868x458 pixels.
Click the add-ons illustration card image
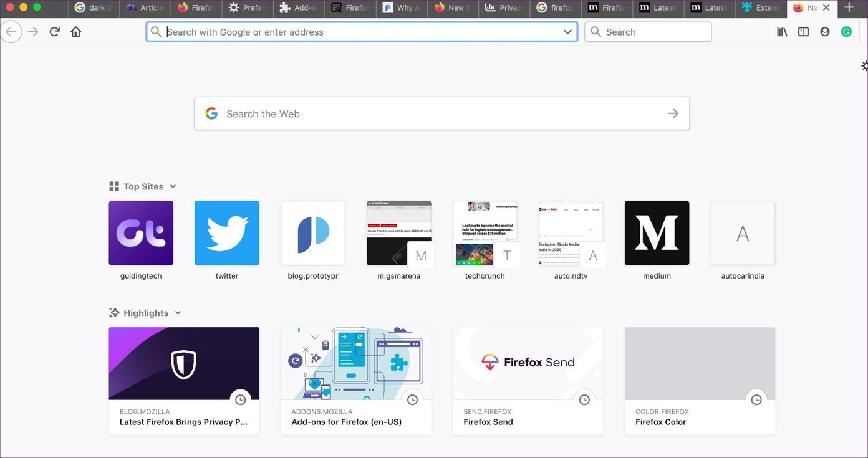[x=356, y=363]
